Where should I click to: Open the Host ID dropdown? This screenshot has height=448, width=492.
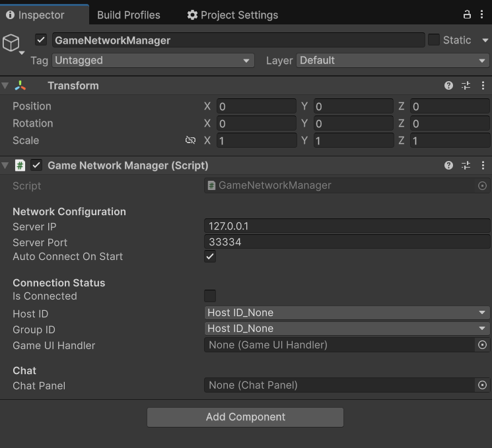coord(347,313)
